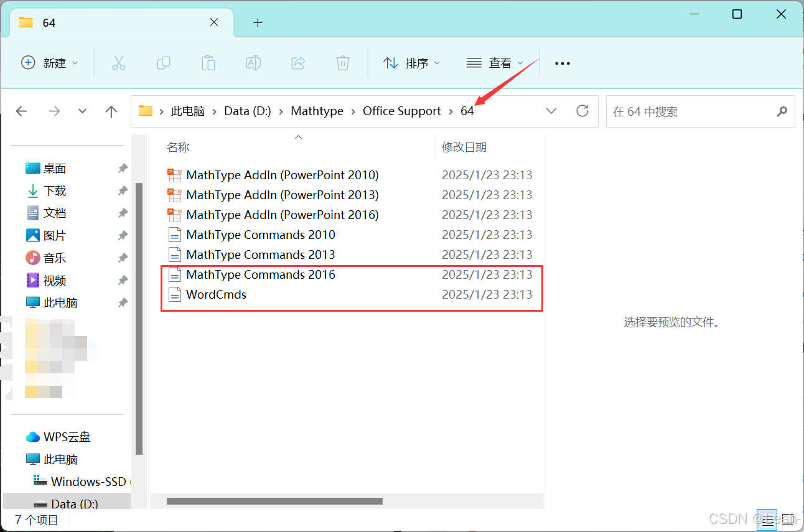The width and height of the screenshot is (804, 532).
Task: Click the Delete trash can icon
Action: (x=343, y=63)
